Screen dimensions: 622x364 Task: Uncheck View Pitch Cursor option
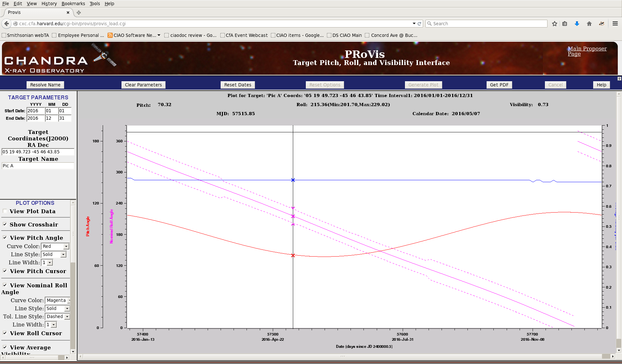click(5, 271)
